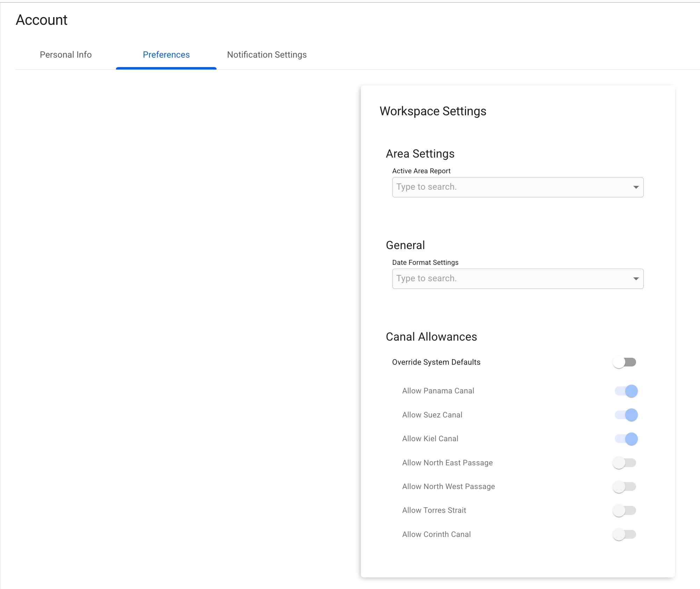Switch to Notification Settings tab
Screen dimensions: 700x589
point(267,55)
